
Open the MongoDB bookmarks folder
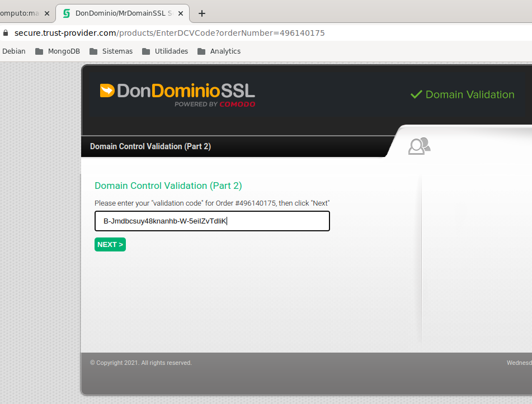58,51
